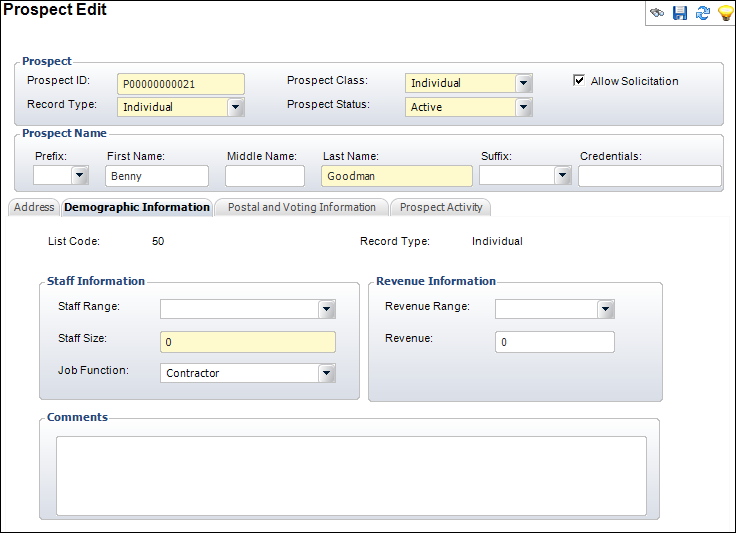Open the Prospect Status dropdown arrow
The image size is (736, 533).
523,107
